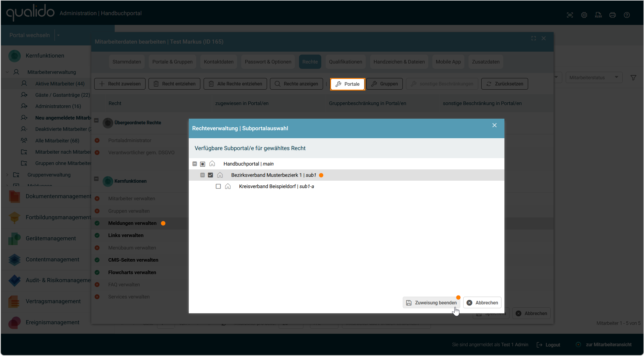Click the filter funnel icon
Image resolution: width=644 pixels, height=356 pixels.
pyautogui.click(x=633, y=78)
